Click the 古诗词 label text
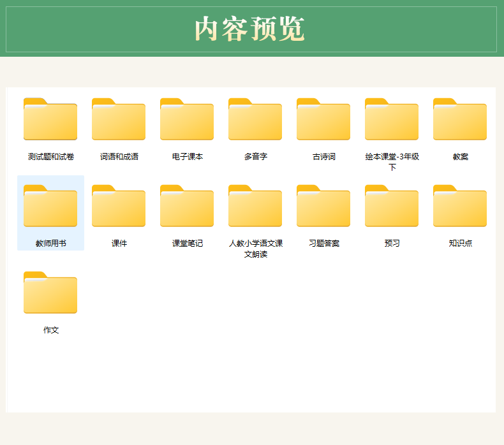504x445 pixels. point(323,156)
